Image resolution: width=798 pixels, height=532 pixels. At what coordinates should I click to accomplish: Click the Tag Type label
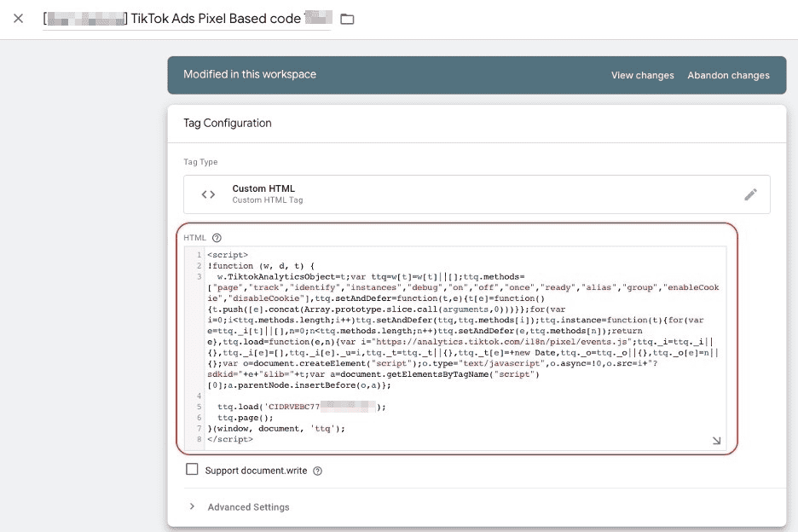200,162
